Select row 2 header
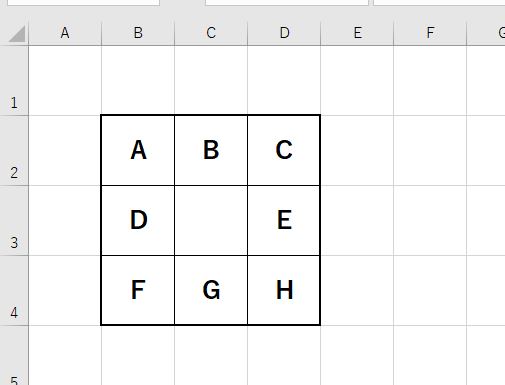This screenshot has height=385, width=505. pos(14,150)
